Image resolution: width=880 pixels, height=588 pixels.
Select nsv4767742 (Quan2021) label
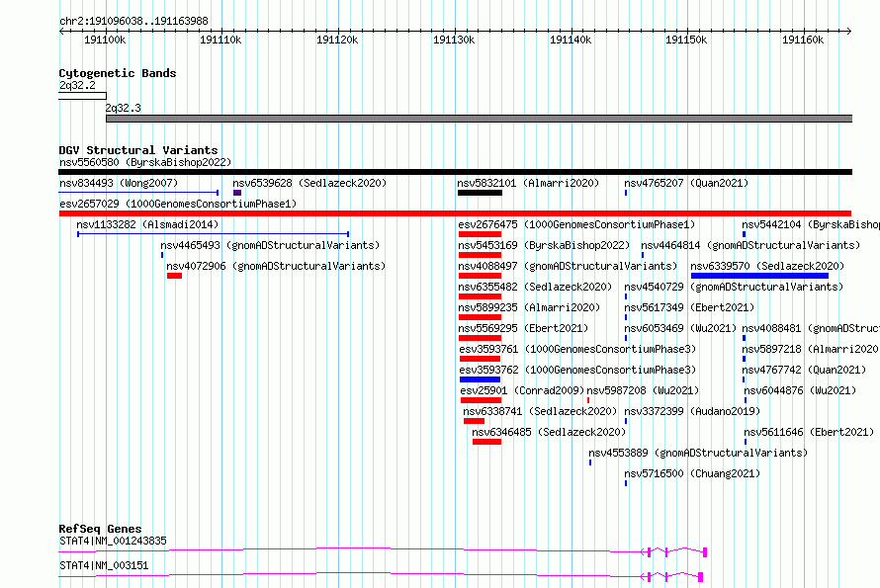(804, 371)
